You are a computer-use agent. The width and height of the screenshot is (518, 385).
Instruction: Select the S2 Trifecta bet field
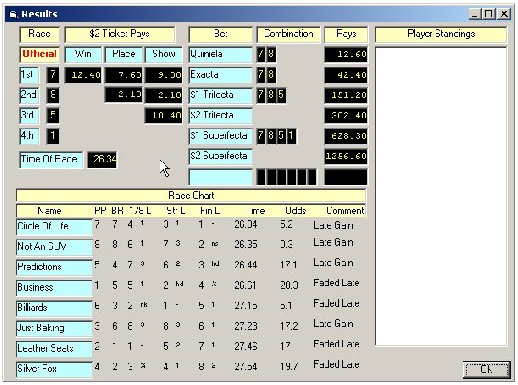[220, 115]
